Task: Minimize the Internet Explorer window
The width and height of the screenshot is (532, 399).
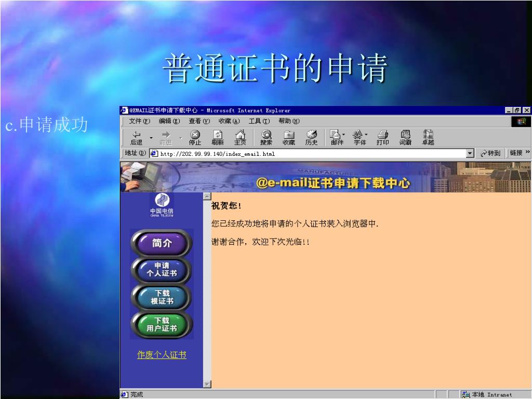Action: 509,110
